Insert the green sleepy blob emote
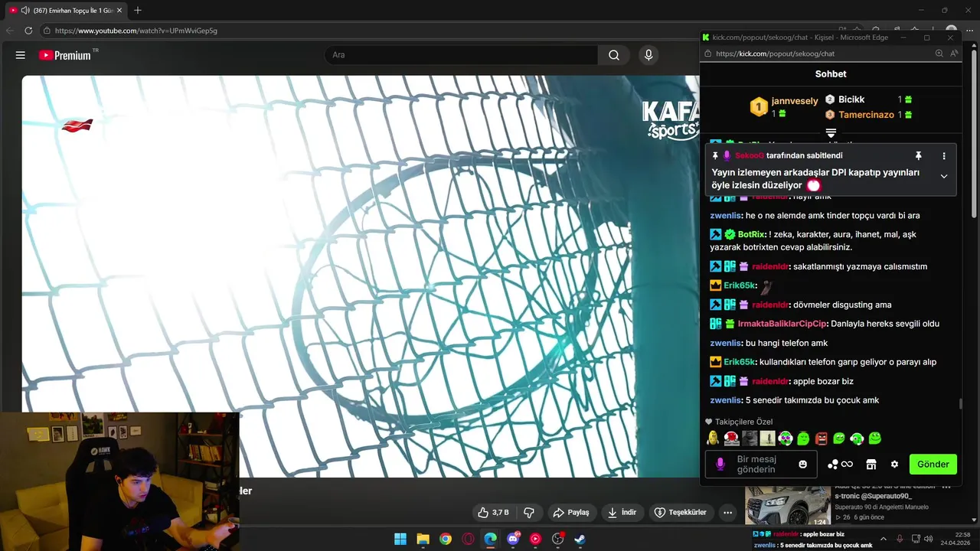Screen dimensions: 980x551 point(803,439)
